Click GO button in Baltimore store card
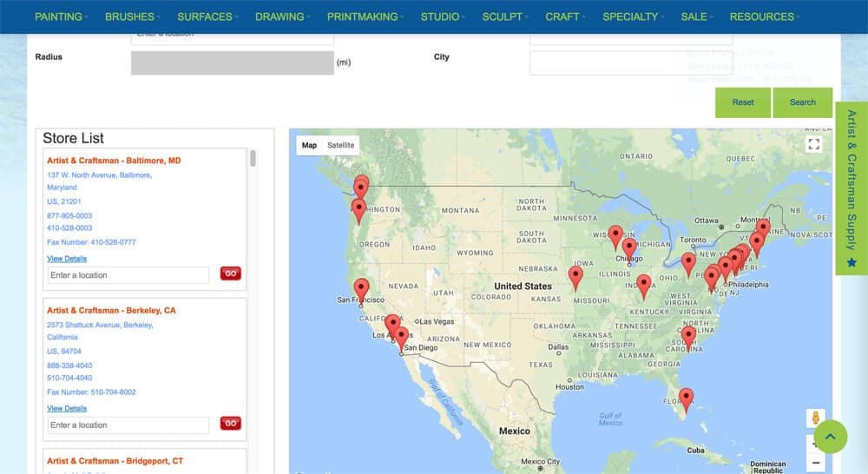Image resolution: width=868 pixels, height=474 pixels. (231, 273)
